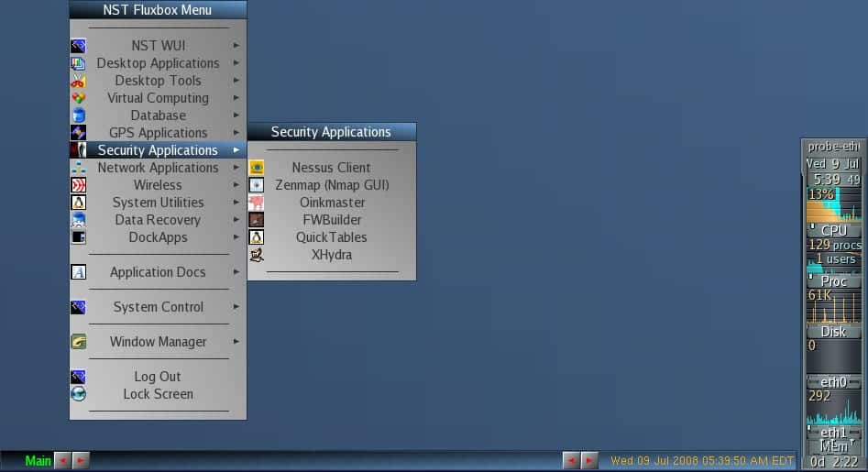The image size is (868, 472).
Task: Click the left red arrow near the clock
Action: pyautogui.click(x=571, y=460)
